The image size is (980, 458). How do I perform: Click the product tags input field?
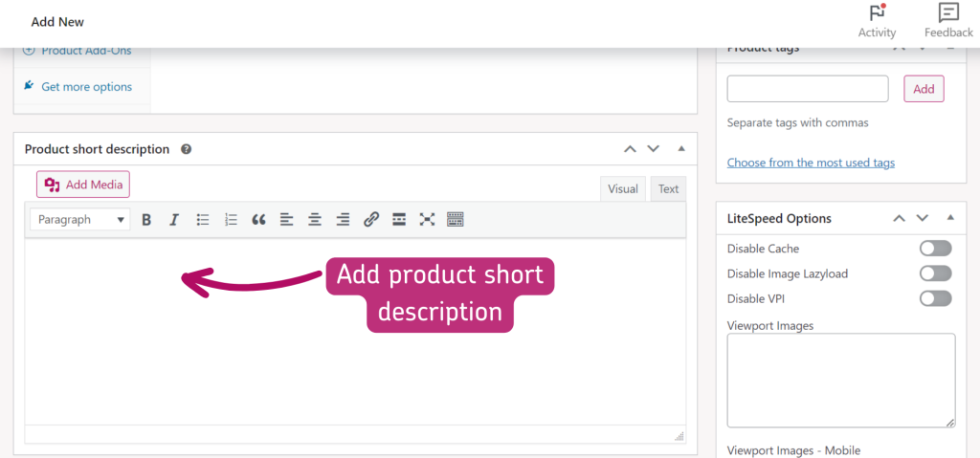pos(808,89)
